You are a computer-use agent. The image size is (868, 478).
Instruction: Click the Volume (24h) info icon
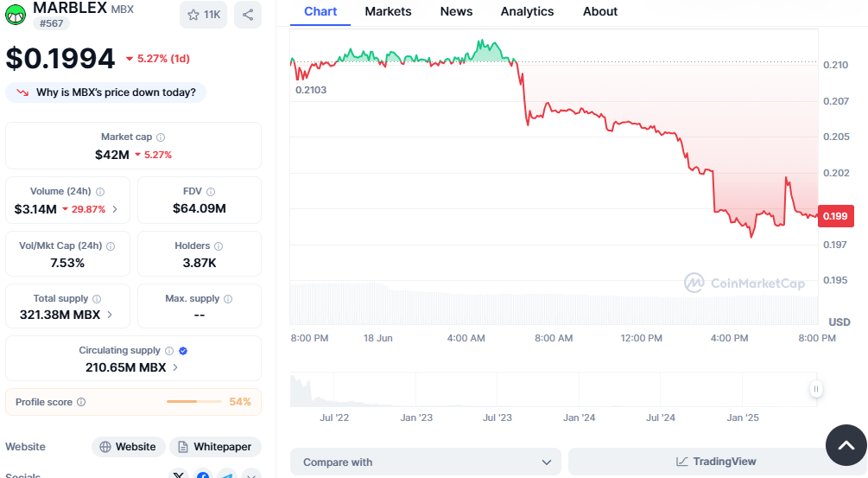pyautogui.click(x=100, y=192)
